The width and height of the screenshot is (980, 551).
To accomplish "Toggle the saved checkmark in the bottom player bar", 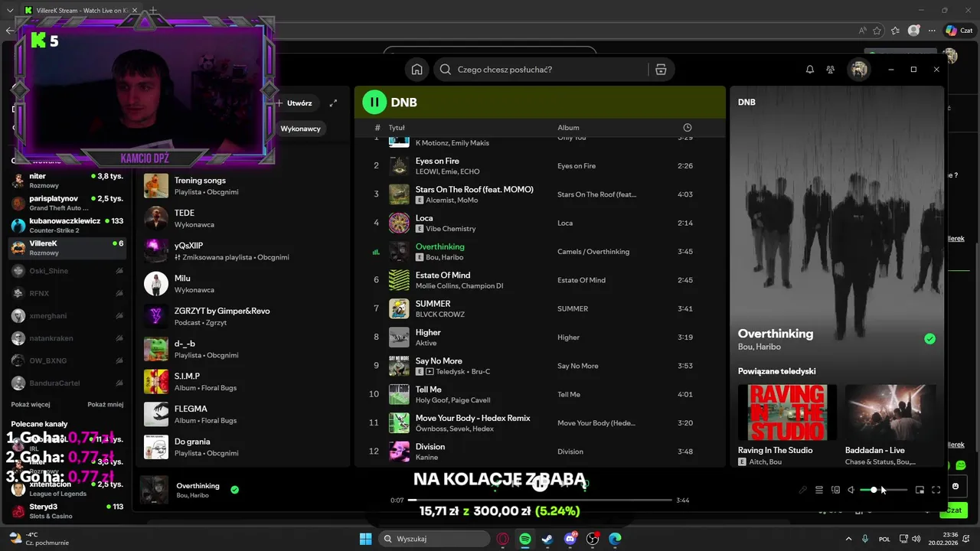I will pyautogui.click(x=234, y=490).
